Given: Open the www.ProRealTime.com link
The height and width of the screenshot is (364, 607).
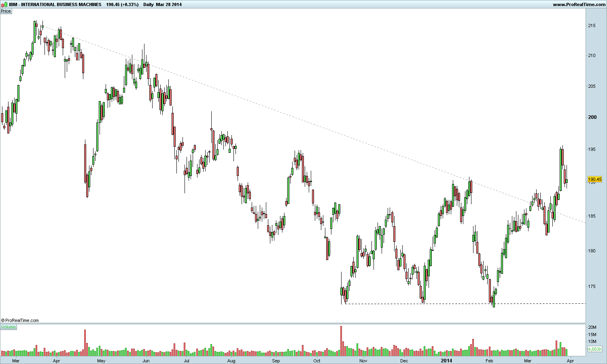Looking at the screenshot, I should tap(579, 4).
